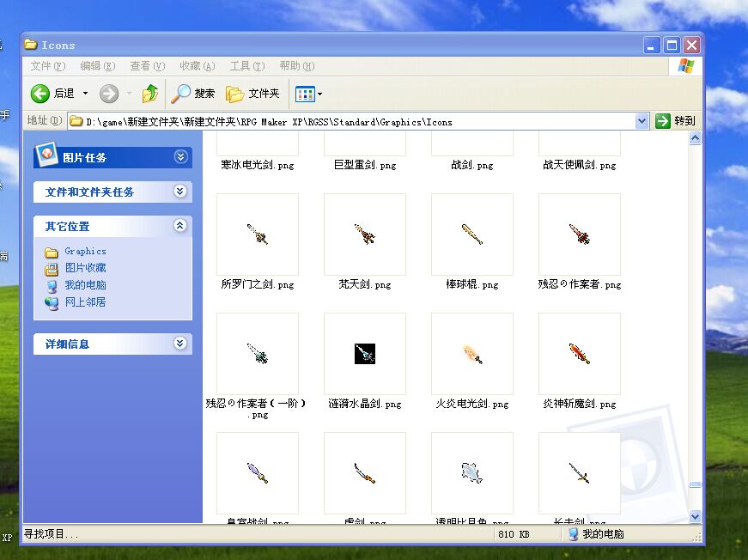Viewport: 748px width, 560px height.
Task: Click the 我的电脑 status bar entry
Action: pos(596,533)
